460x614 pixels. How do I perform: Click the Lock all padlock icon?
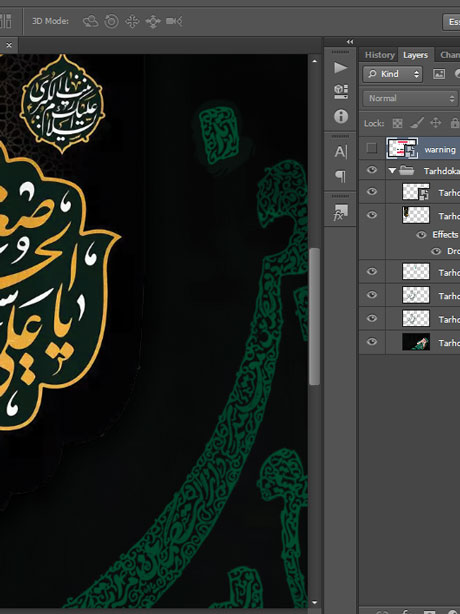(455, 123)
